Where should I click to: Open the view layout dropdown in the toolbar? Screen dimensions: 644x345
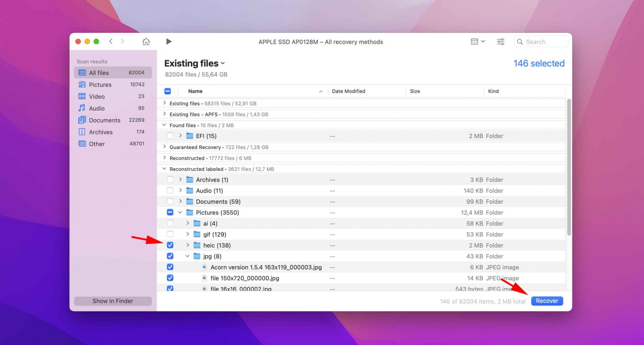[478, 42]
